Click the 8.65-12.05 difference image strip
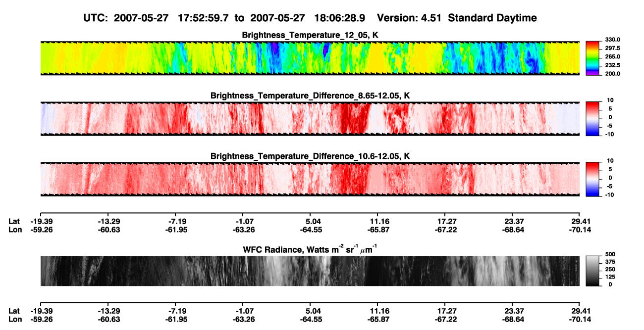Viewport: 644px width, 330px height. coord(310,119)
